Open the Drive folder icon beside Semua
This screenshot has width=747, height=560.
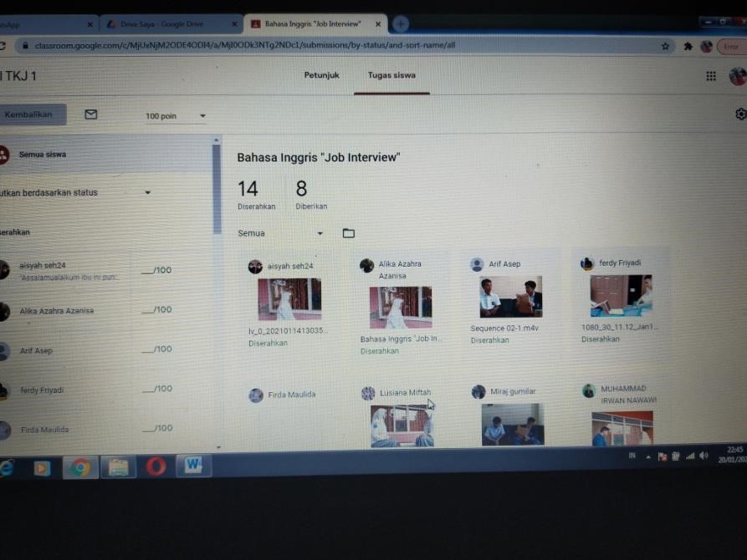349,233
